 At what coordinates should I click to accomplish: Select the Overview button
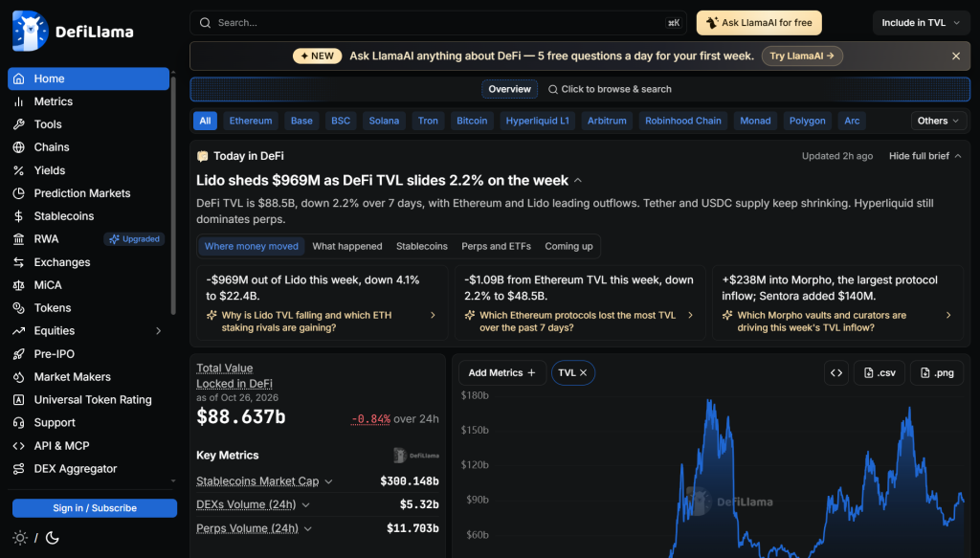509,89
